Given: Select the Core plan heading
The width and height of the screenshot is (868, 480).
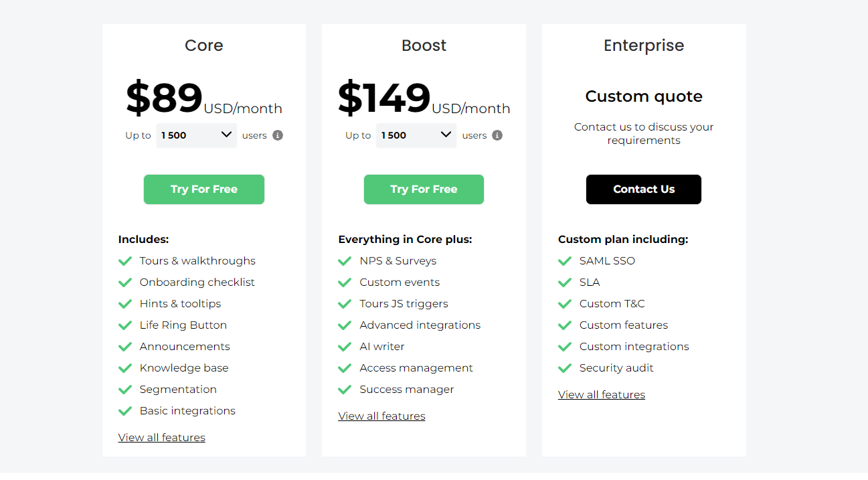Looking at the screenshot, I should [x=203, y=45].
